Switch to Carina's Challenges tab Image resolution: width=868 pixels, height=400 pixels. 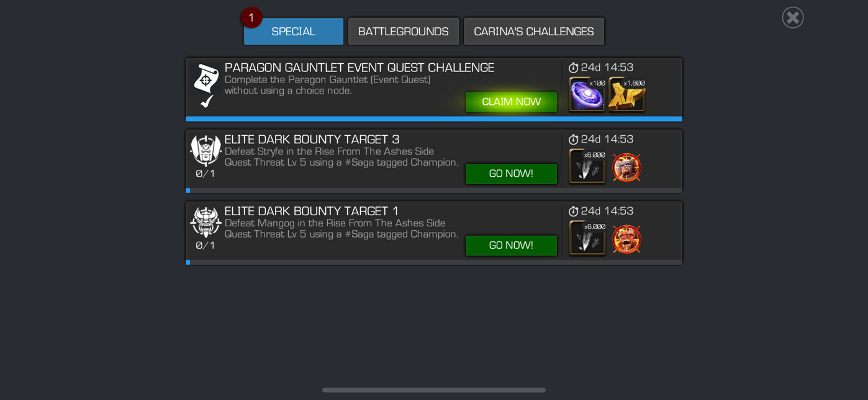tap(534, 31)
